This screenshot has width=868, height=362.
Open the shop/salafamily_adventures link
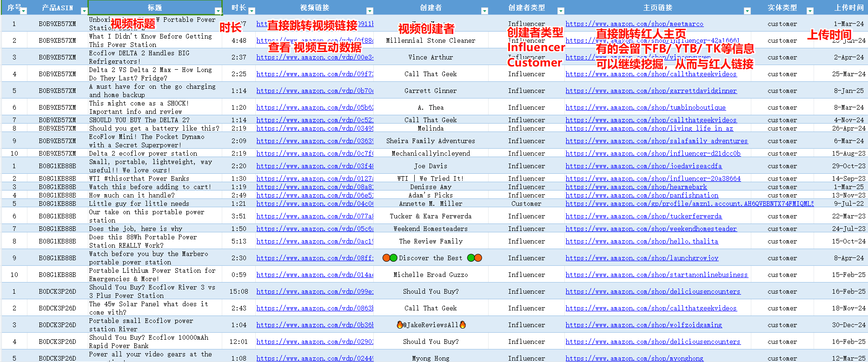pos(656,141)
